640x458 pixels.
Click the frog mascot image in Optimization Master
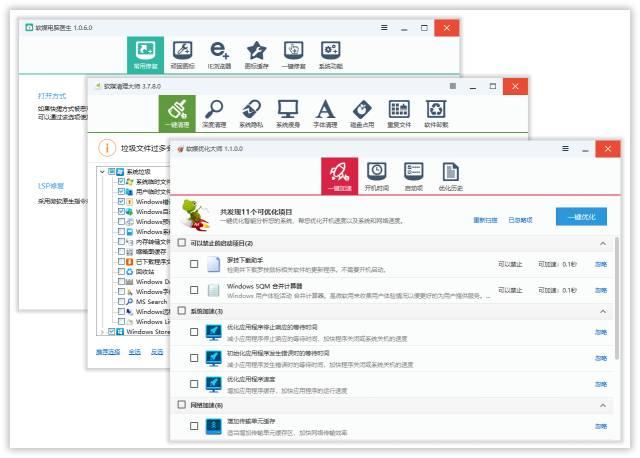(x=195, y=216)
